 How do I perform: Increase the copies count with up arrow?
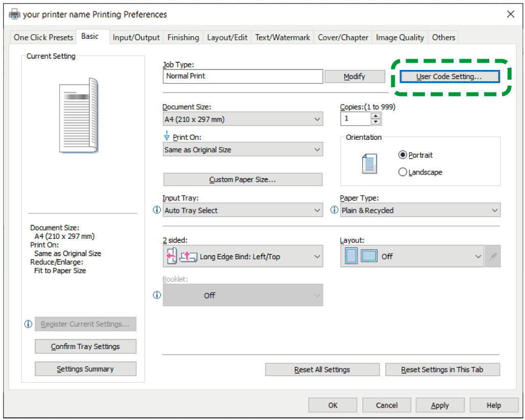[376, 116]
